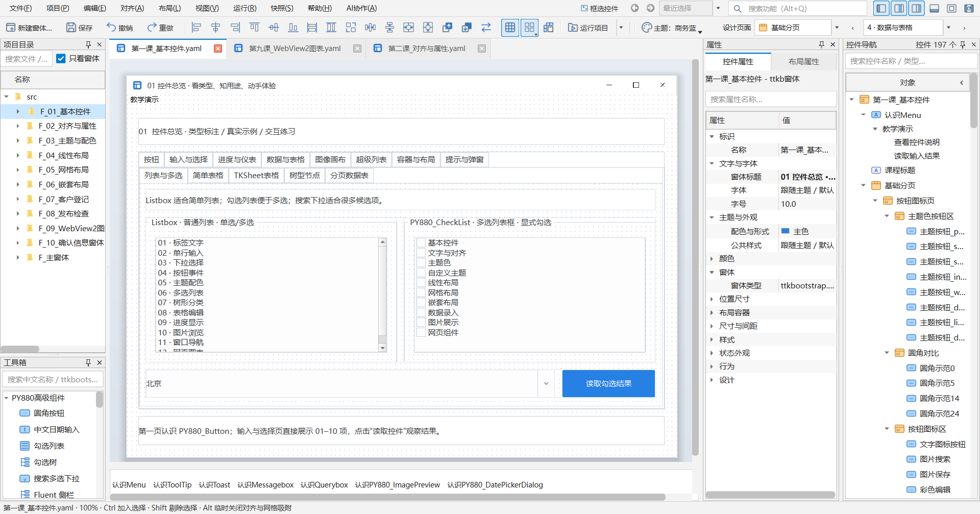
Task: Click the center vertically in container icon
Action: click(x=428, y=28)
